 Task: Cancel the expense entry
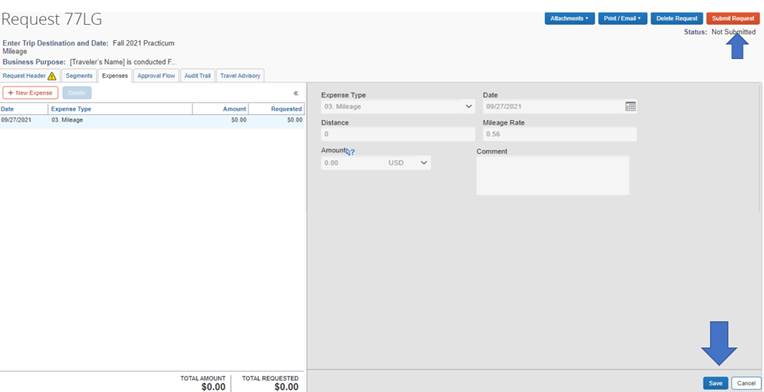tap(746, 383)
